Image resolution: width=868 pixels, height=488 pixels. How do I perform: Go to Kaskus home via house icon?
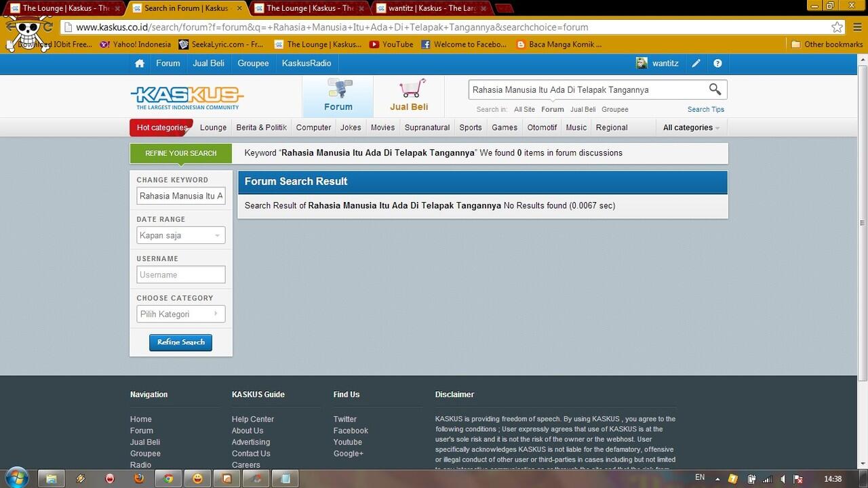(x=140, y=63)
